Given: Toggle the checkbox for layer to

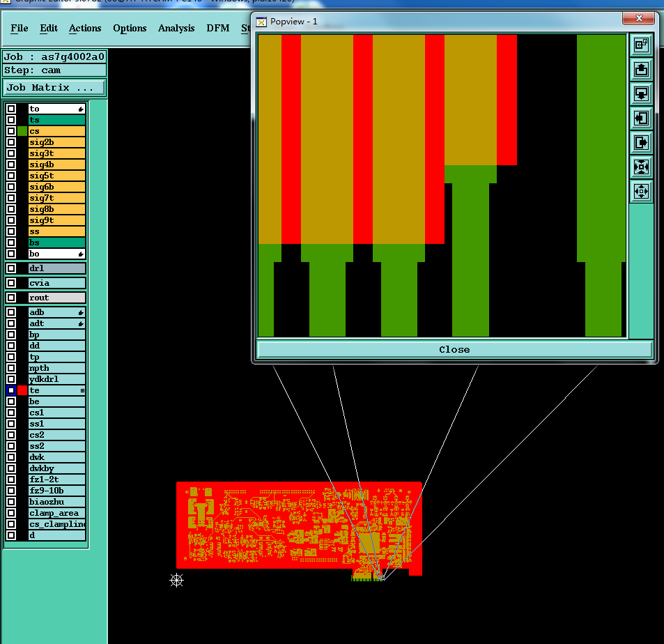Looking at the screenshot, I should (x=11, y=109).
